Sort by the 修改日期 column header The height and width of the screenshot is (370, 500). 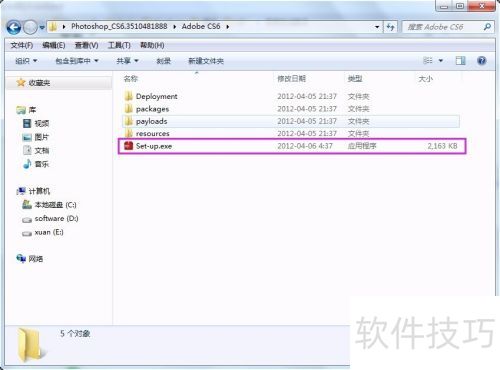pyautogui.click(x=291, y=79)
